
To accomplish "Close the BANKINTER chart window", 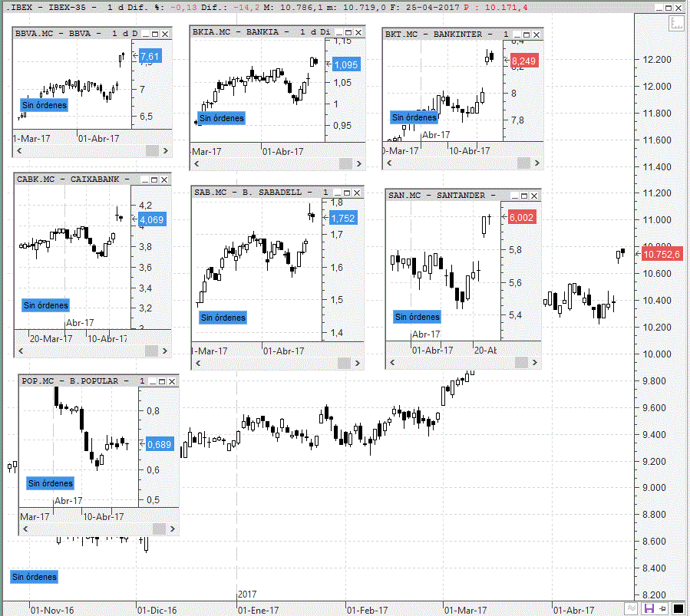I will (x=536, y=35).
